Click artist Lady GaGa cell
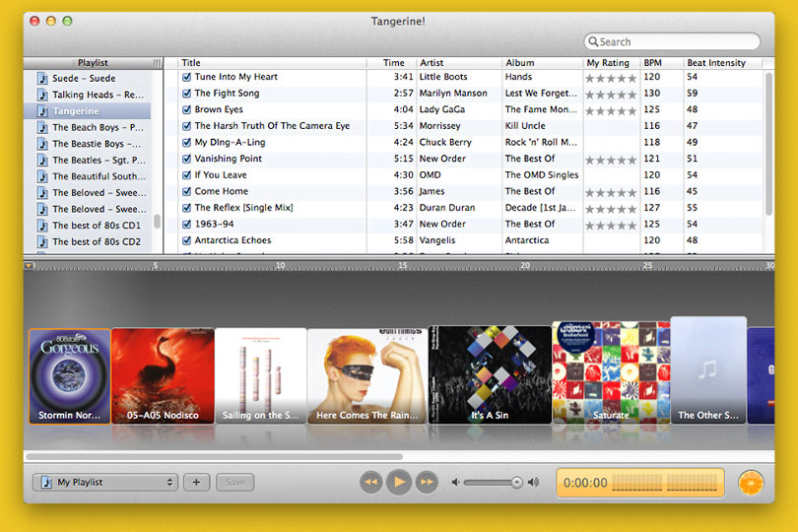 pyautogui.click(x=441, y=109)
